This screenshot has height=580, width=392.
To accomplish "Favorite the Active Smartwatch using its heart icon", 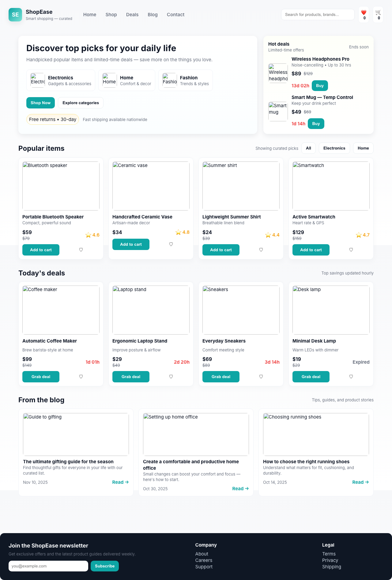I will click(x=351, y=250).
